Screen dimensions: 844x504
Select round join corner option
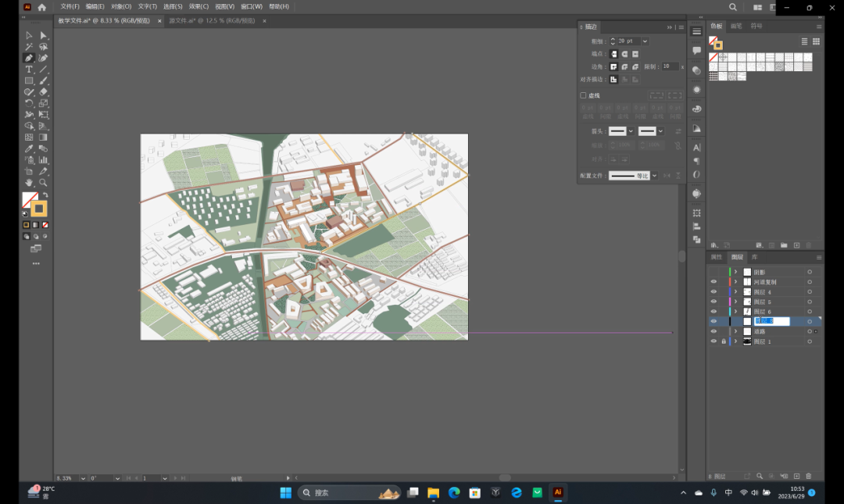pyautogui.click(x=624, y=66)
